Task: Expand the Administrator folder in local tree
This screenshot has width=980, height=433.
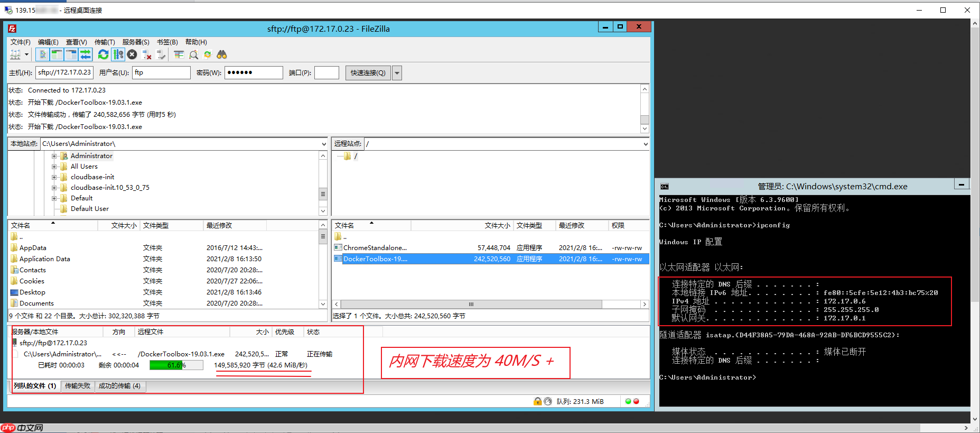Action: 54,156
